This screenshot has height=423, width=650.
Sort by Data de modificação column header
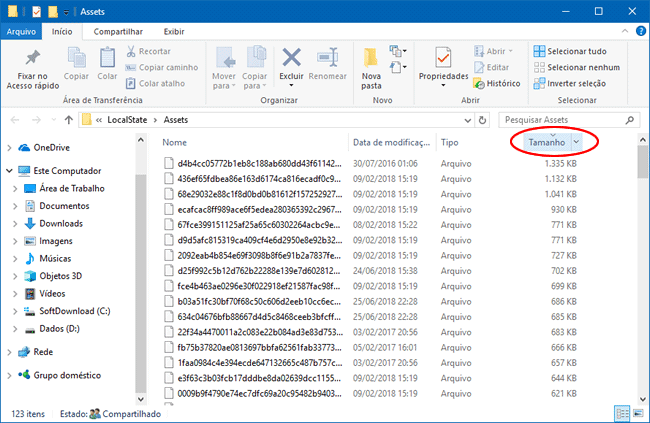[390, 143]
